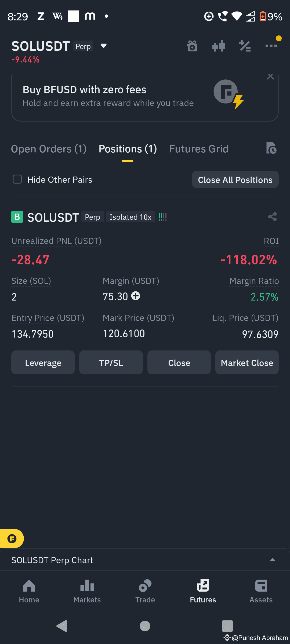Open the gift rewards icon
The image size is (290, 644).
[192, 46]
